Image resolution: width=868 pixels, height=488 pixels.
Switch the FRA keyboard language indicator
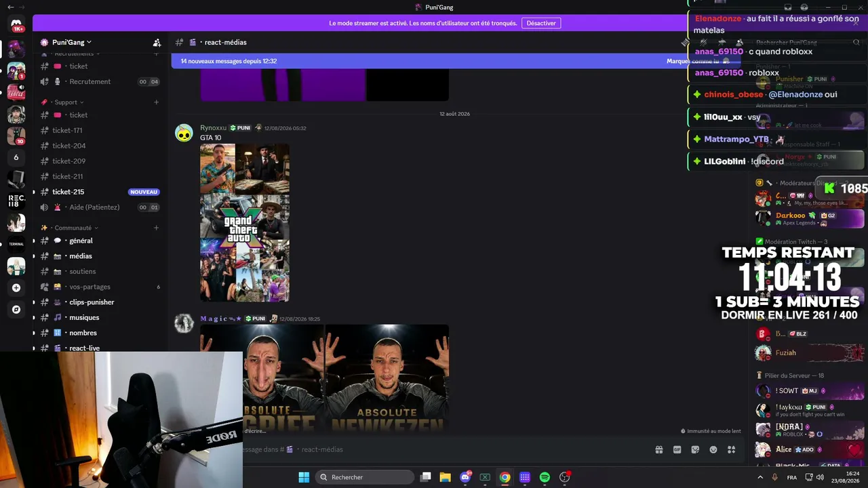(x=791, y=478)
